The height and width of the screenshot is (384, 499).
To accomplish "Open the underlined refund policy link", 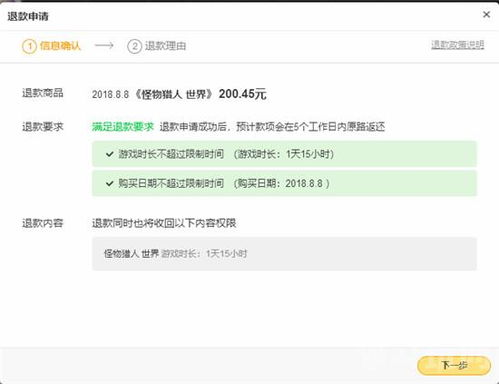I will 458,45.
